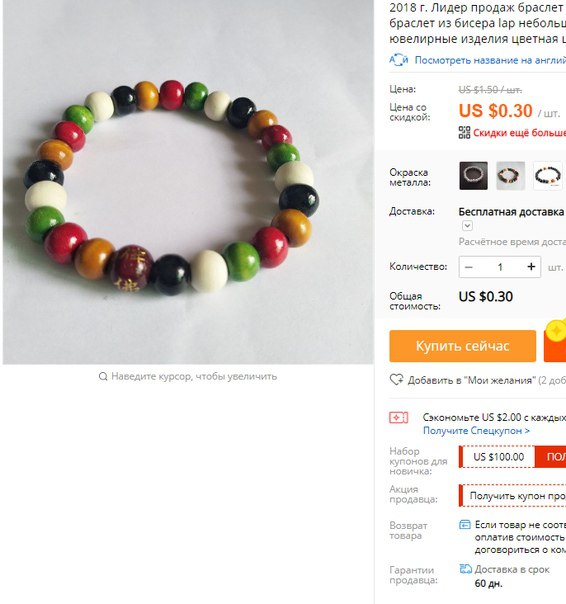The height and width of the screenshot is (604, 566).
Task: Decrease quantity with the minus button
Action: (x=469, y=267)
